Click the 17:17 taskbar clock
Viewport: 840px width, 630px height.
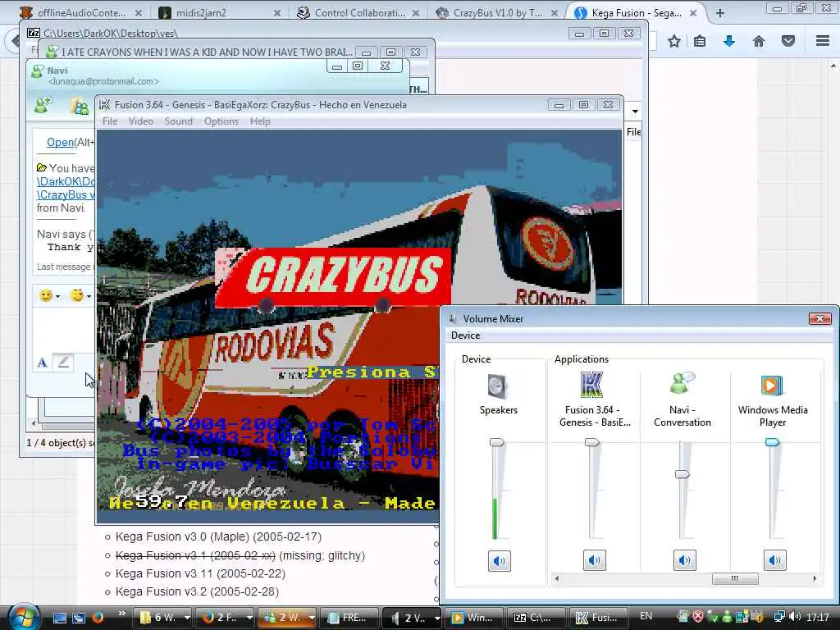(x=818, y=617)
